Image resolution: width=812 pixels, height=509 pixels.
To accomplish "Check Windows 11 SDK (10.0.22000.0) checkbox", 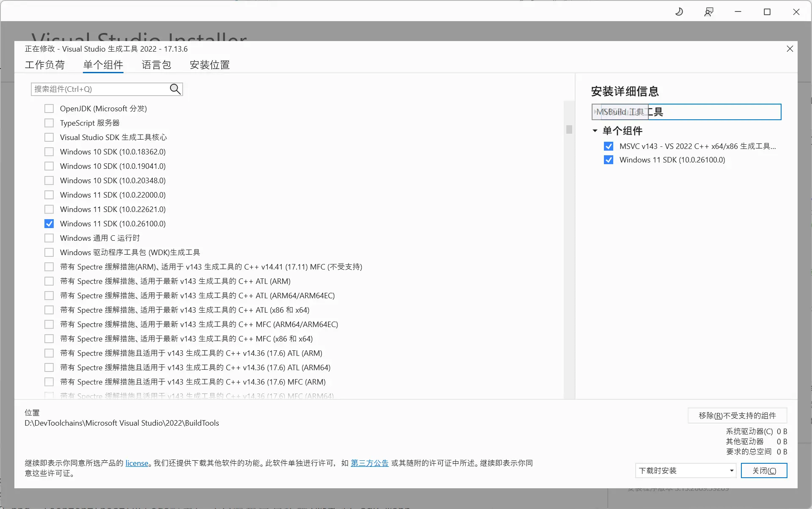I will pos(49,195).
